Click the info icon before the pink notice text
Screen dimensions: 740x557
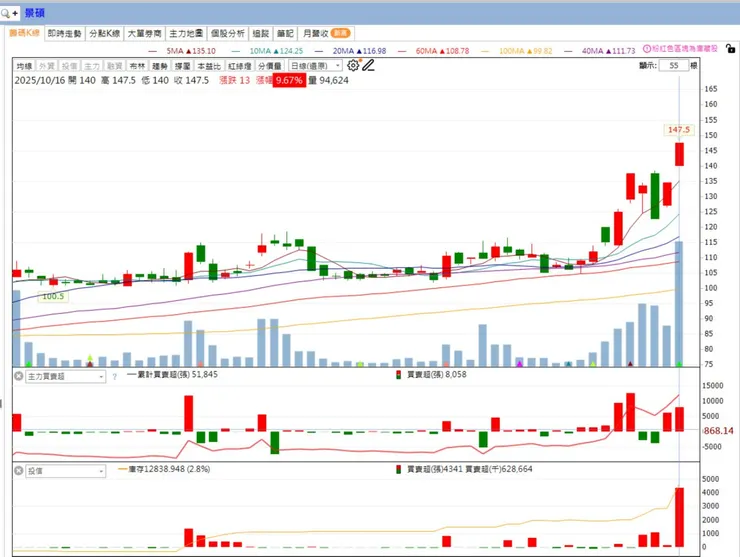[647, 49]
